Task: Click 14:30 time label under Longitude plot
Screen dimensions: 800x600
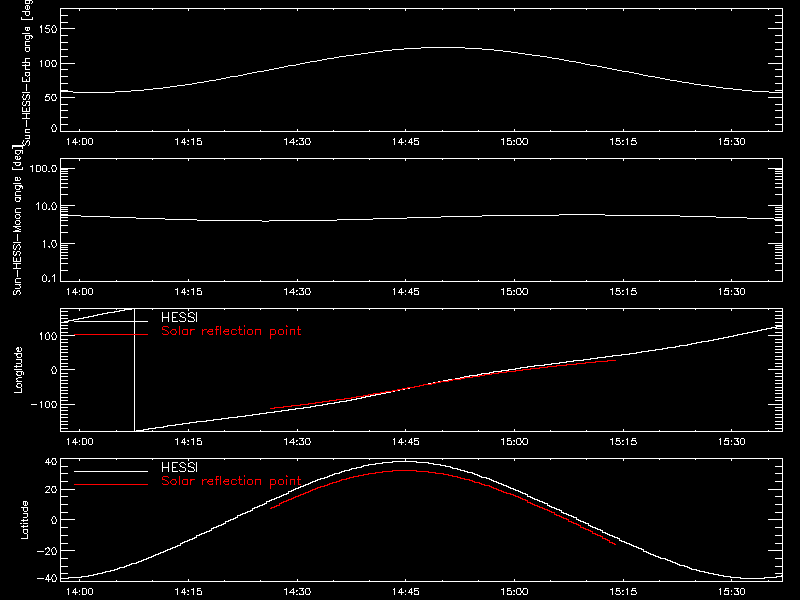Action: click(297, 441)
